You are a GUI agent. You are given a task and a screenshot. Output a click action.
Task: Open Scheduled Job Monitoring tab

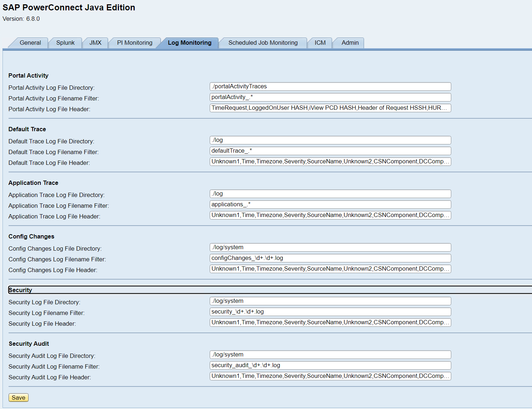point(263,43)
